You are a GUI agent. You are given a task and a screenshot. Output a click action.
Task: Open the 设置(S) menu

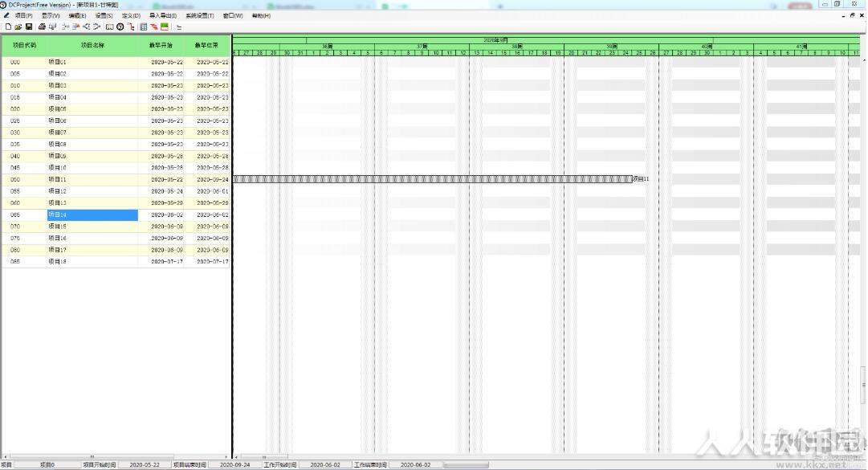pyautogui.click(x=104, y=15)
